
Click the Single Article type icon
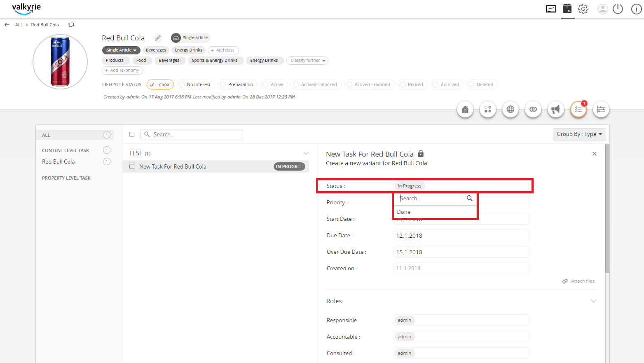click(176, 38)
